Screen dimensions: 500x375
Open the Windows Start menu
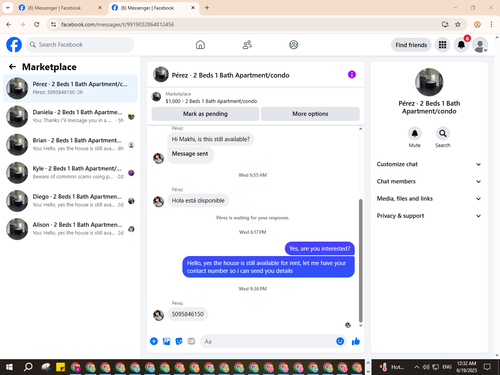point(9,367)
